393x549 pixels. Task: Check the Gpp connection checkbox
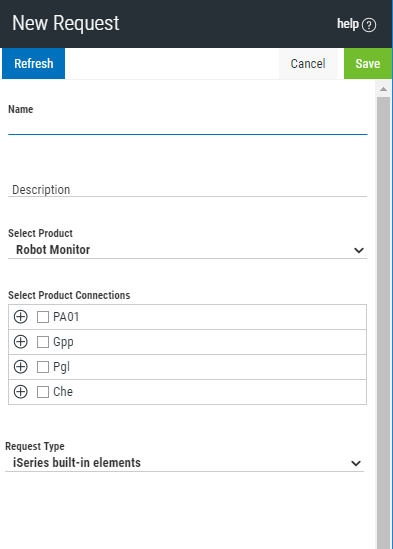click(43, 342)
